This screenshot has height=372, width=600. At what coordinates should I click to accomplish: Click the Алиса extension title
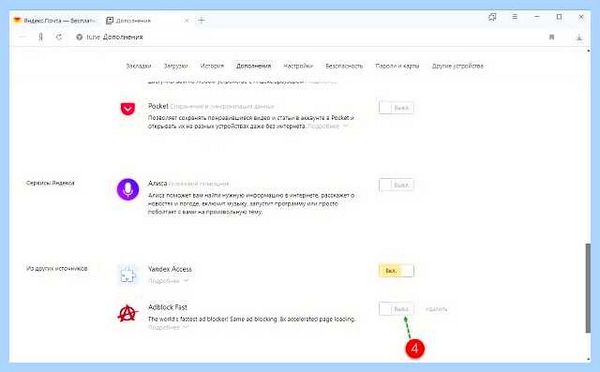(x=158, y=183)
